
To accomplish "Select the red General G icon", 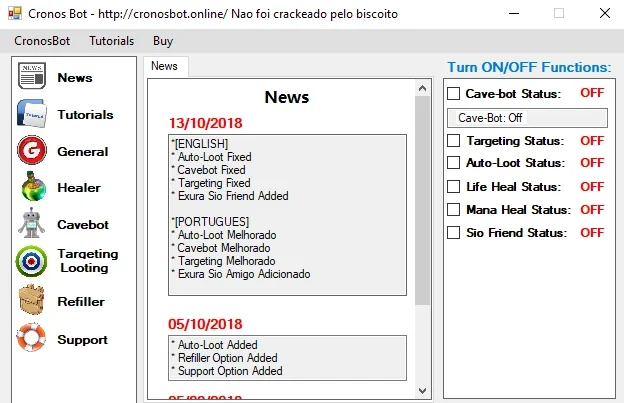I will [x=31, y=150].
